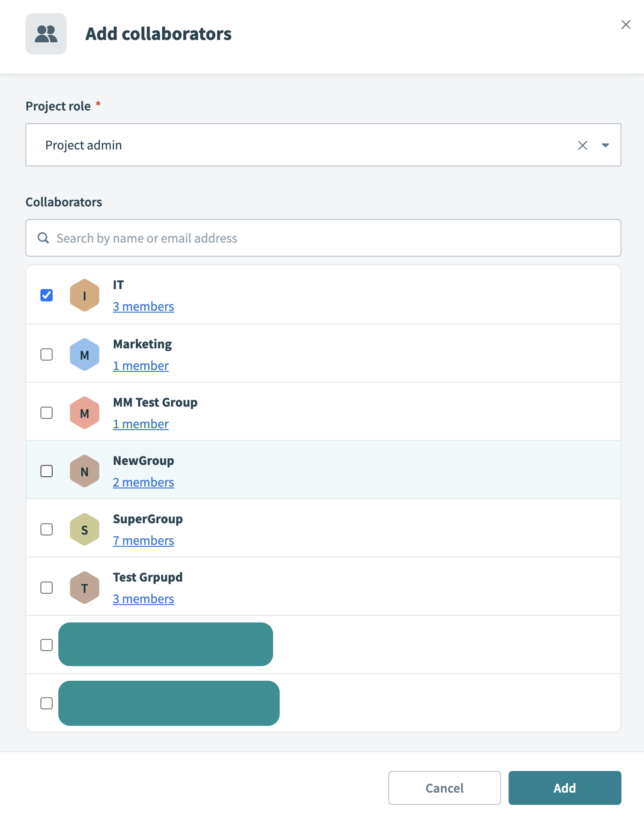The image size is (644, 818).
Task: Tick the NewGroup checkbox
Action: coord(47,471)
